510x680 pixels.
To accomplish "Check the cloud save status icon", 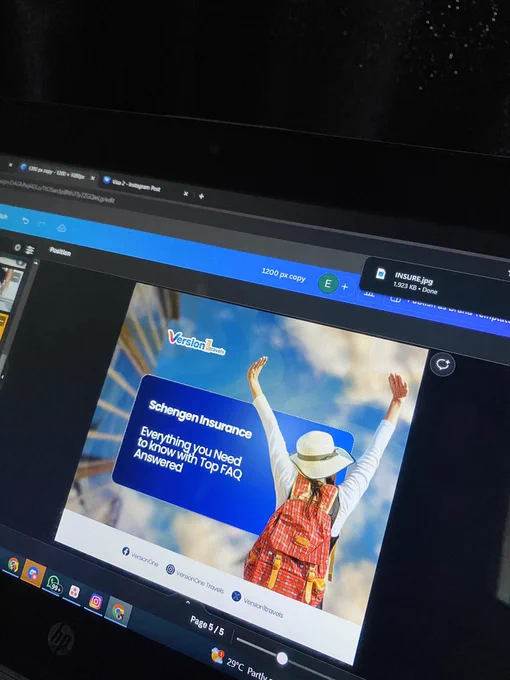I will click(x=62, y=228).
